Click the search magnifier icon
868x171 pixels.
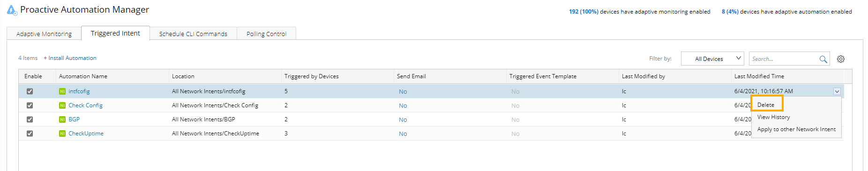[823, 59]
